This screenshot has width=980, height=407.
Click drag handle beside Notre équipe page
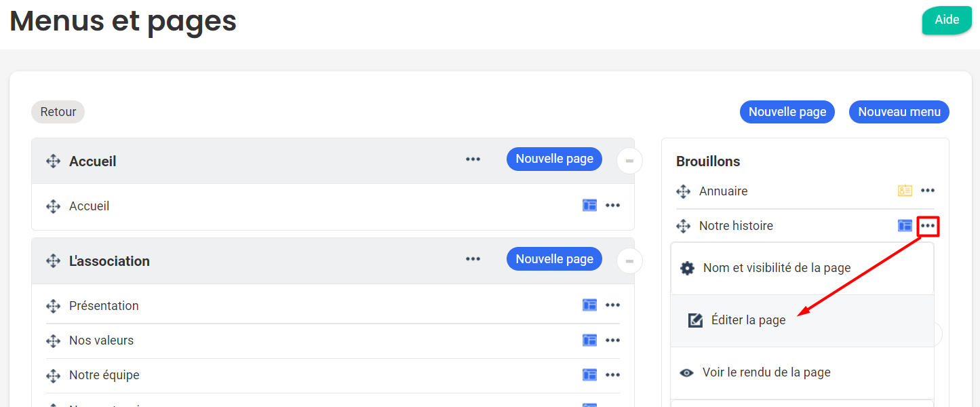[x=53, y=375]
